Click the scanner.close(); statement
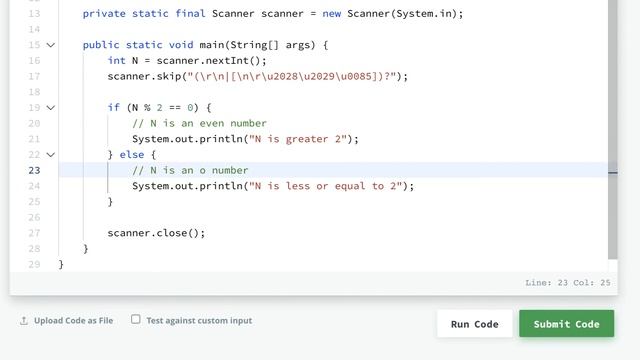 [156, 233]
